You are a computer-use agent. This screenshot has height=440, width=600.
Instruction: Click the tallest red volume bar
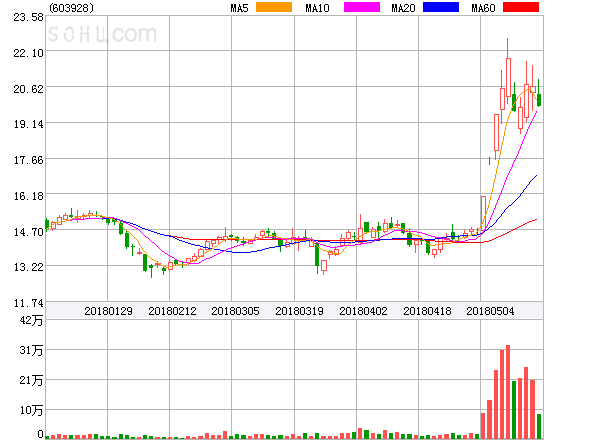(508, 392)
